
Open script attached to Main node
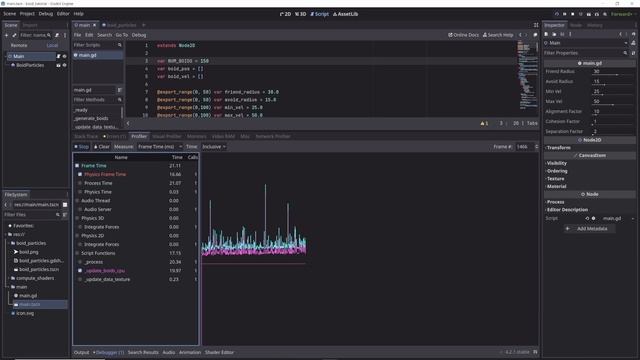coord(58,56)
